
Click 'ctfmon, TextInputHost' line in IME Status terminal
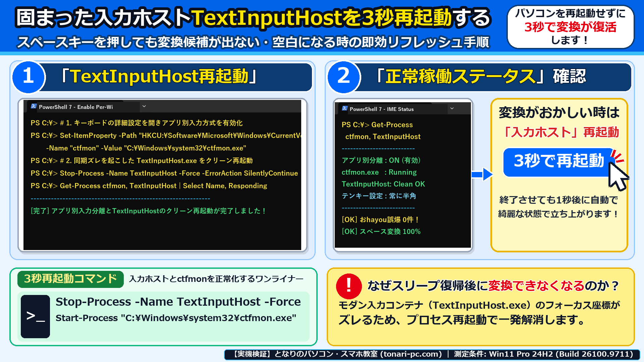pos(383,137)
